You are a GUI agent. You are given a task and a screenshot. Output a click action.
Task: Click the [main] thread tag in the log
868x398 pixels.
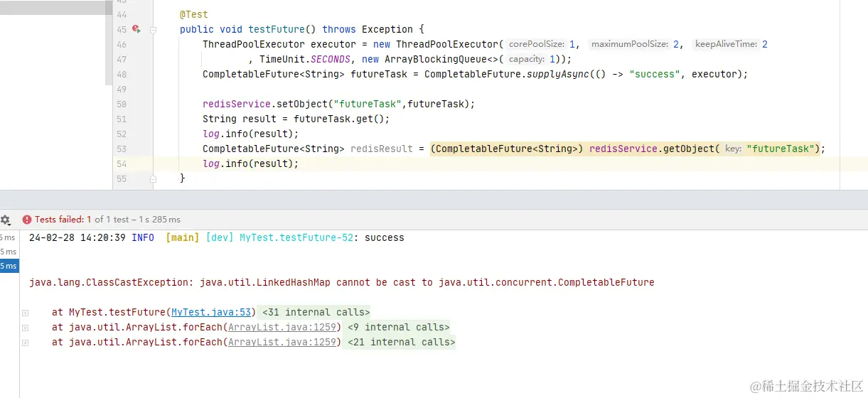[x=183, y=237]
